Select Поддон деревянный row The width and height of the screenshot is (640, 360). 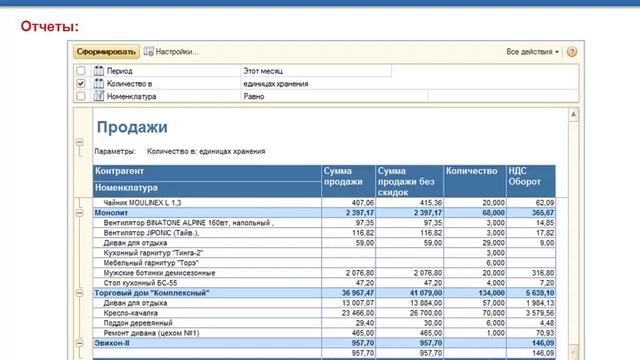324,323
